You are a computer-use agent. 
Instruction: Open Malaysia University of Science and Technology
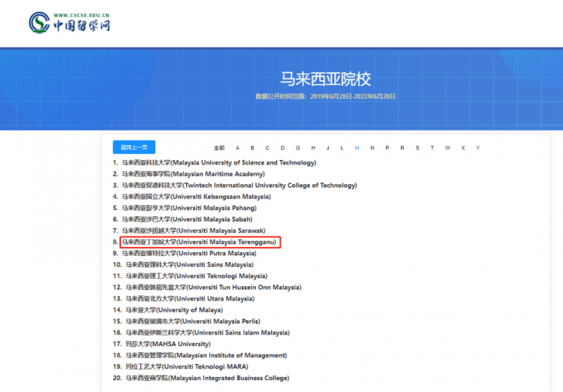coord(219,163)
